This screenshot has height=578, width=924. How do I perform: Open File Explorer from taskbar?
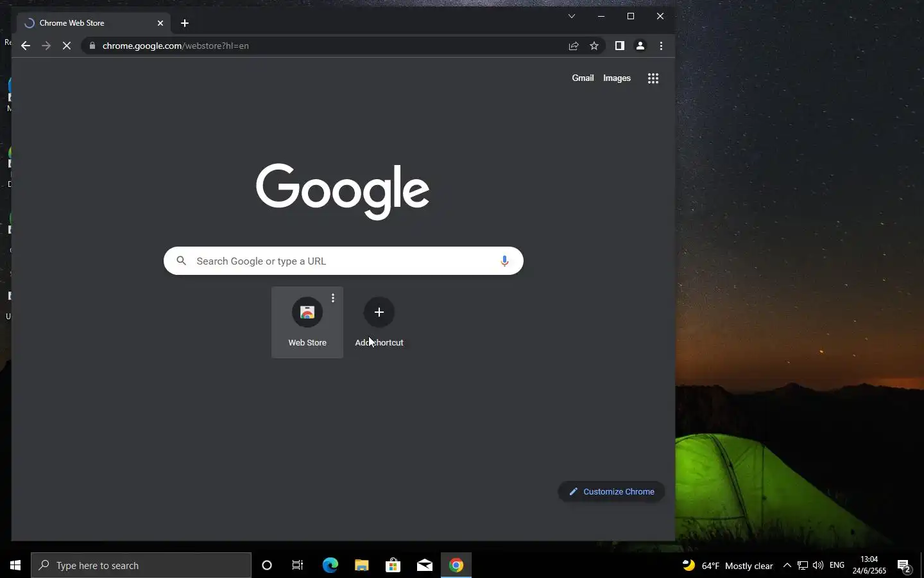361,565
